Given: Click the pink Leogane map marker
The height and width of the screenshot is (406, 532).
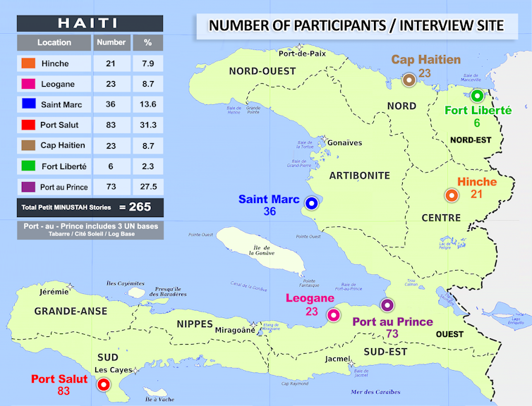Looking at the screenshot, I should pos(333,315).
